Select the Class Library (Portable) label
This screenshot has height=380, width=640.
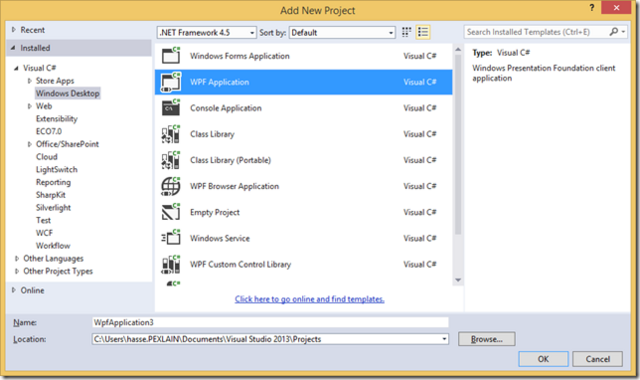(x=230, y=160)
